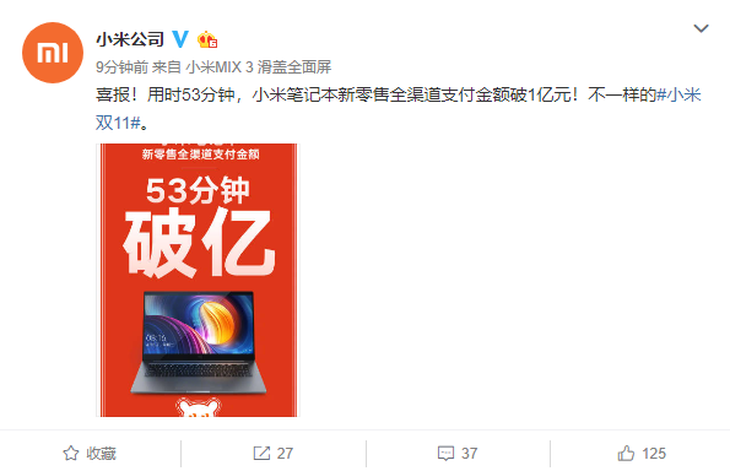Image resolution: width=730 pixels, height=471 pixels.
Task: Open the repost count 27
Action: point(284,453)
